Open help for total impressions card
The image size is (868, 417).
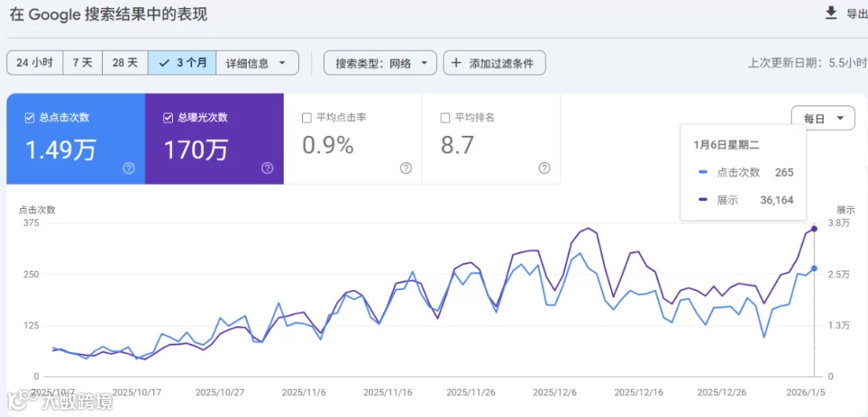268,168
